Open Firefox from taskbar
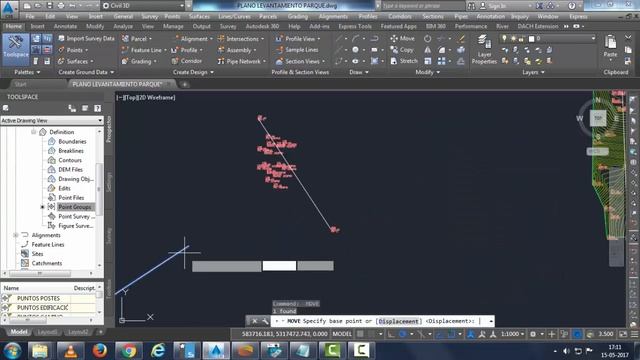This screenshot has height=360, width=640. click(x=99, y=351)
